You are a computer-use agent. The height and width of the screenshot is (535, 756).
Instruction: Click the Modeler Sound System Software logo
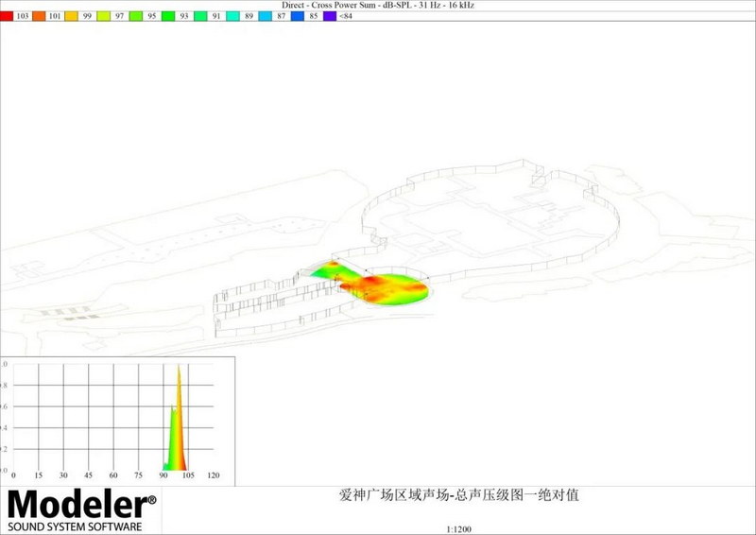tap(81, 510)
